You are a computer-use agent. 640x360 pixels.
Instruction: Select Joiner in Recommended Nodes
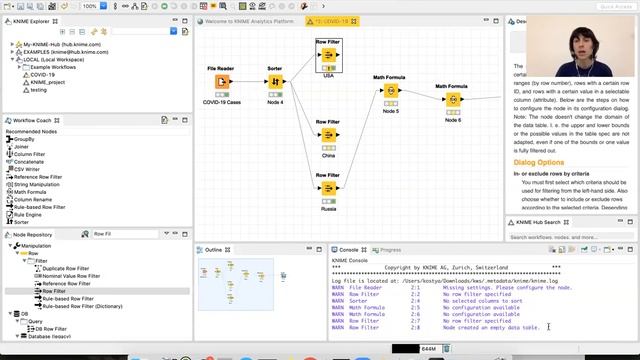21,147
